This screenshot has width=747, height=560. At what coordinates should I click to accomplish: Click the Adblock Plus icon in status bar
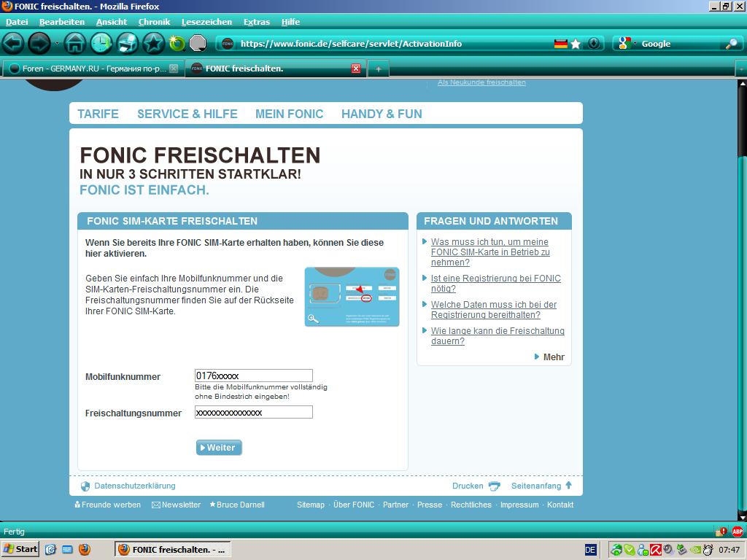[x=738, y=532]
